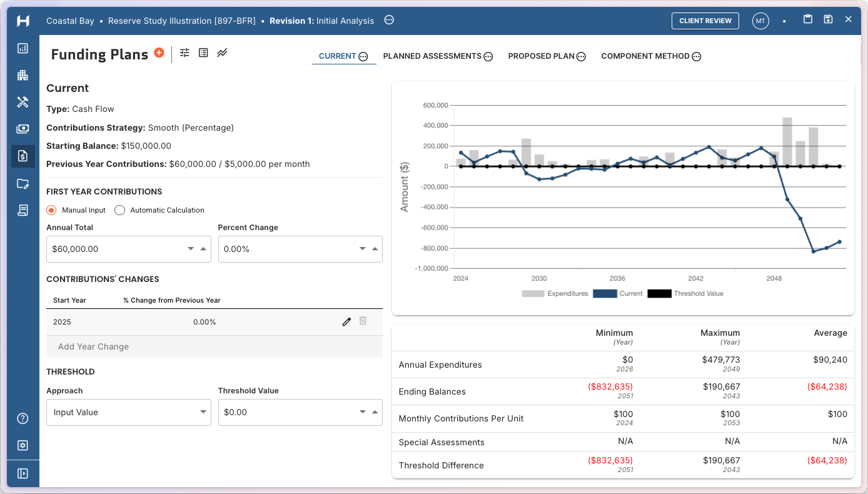Open funding plan settings sliders icon
The height and width of the screenshot is (494, 868).
click(184, 53)
